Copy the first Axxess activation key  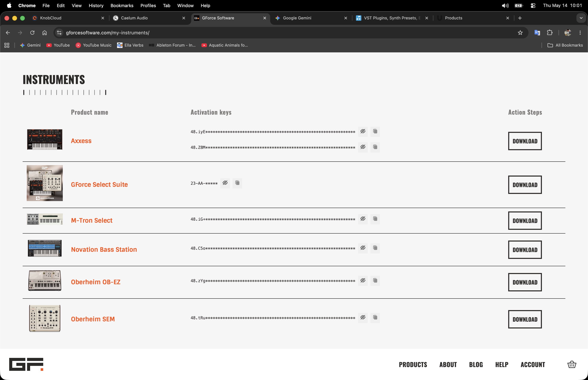[x=375, y=131]
